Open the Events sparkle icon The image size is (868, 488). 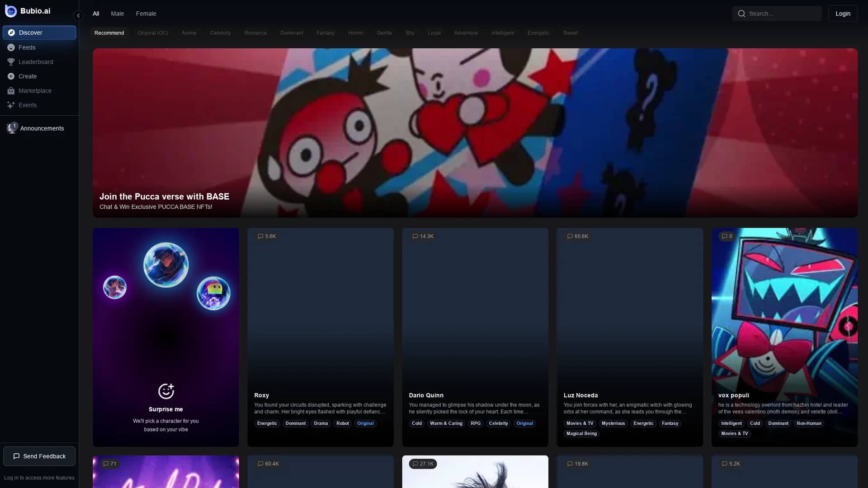[11, 105]
